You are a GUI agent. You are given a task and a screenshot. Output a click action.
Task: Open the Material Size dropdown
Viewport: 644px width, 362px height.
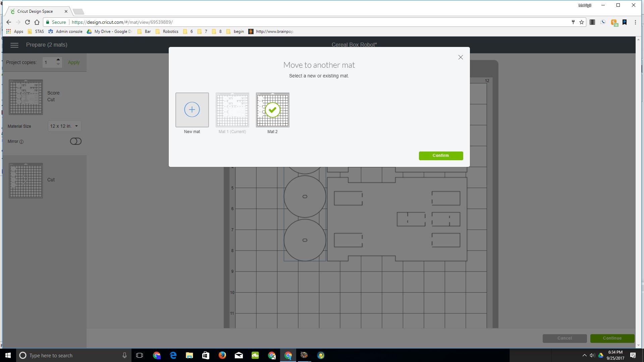pos(64,126)
